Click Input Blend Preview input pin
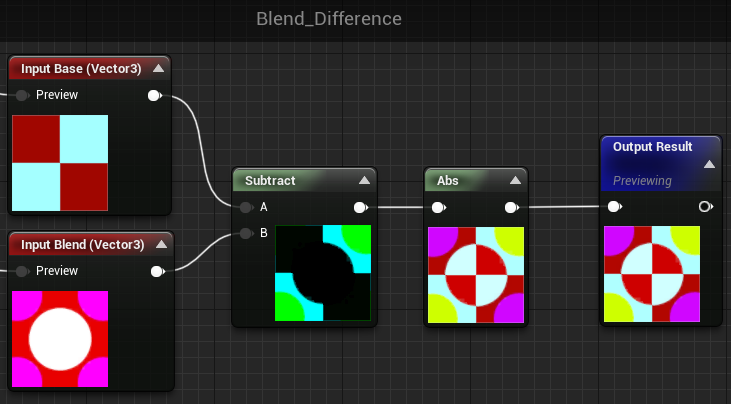The image size is (731, 404). click(x=21, y=271)
